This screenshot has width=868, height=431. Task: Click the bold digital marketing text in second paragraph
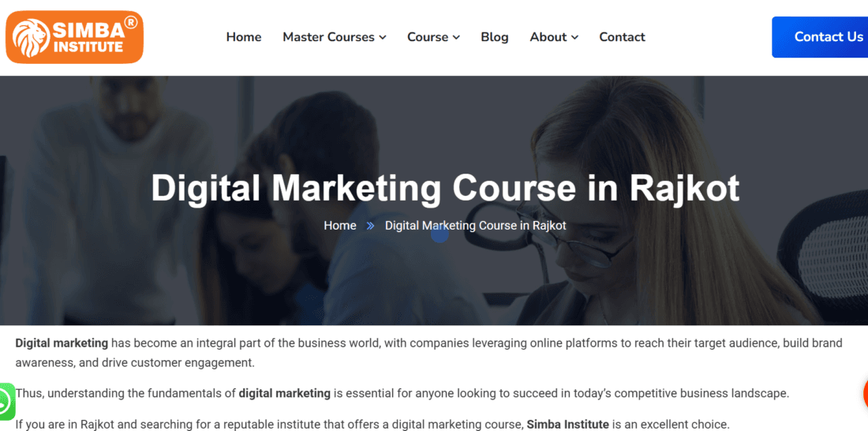(285, 393)
